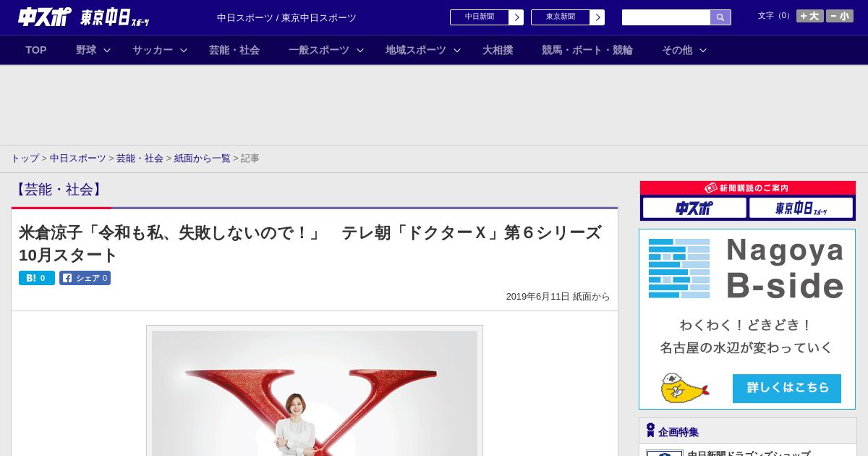Click the 東京中日スポーツ subscription banner button
This screenshot has height=456, width=868.
801,208
